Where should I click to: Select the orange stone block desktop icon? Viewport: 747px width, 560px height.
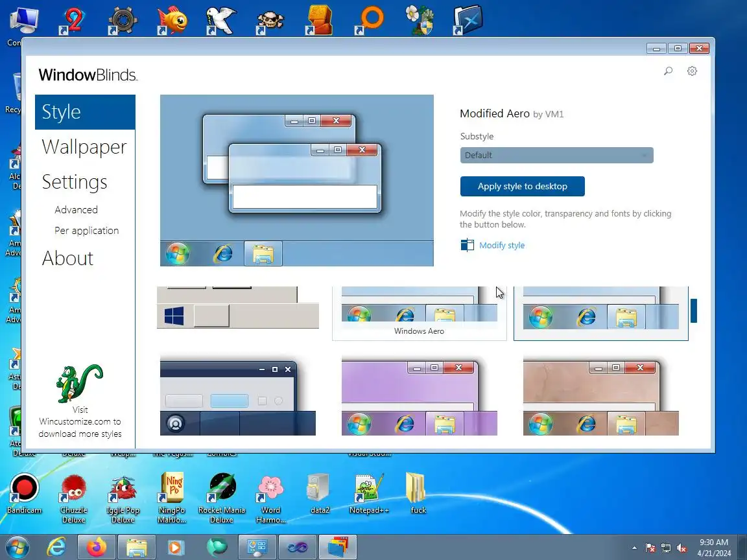[319, 20]
